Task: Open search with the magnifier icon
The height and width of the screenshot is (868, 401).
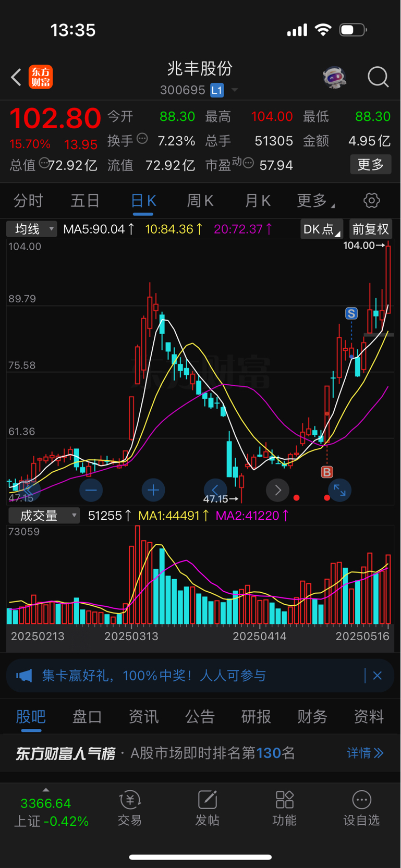Action: pos(378,77)
